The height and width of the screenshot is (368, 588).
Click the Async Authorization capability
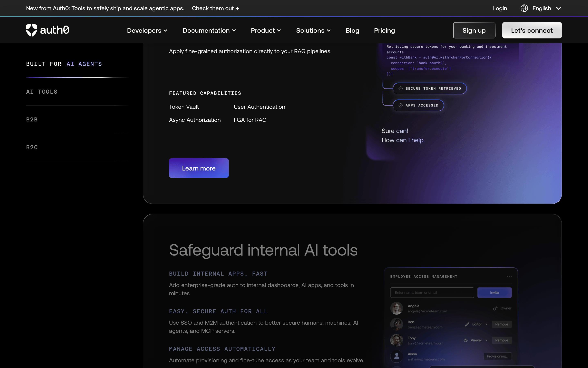(195, 120)
